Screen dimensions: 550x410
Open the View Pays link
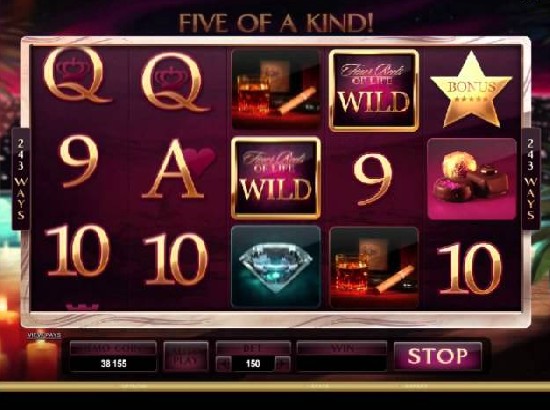[x=44, y=335]
